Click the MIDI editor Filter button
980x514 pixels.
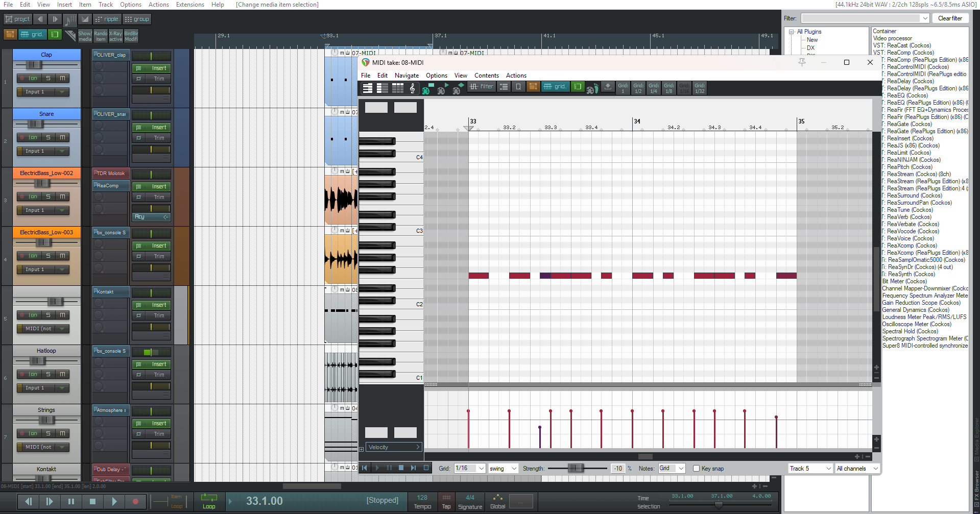(x=481, y=87)
